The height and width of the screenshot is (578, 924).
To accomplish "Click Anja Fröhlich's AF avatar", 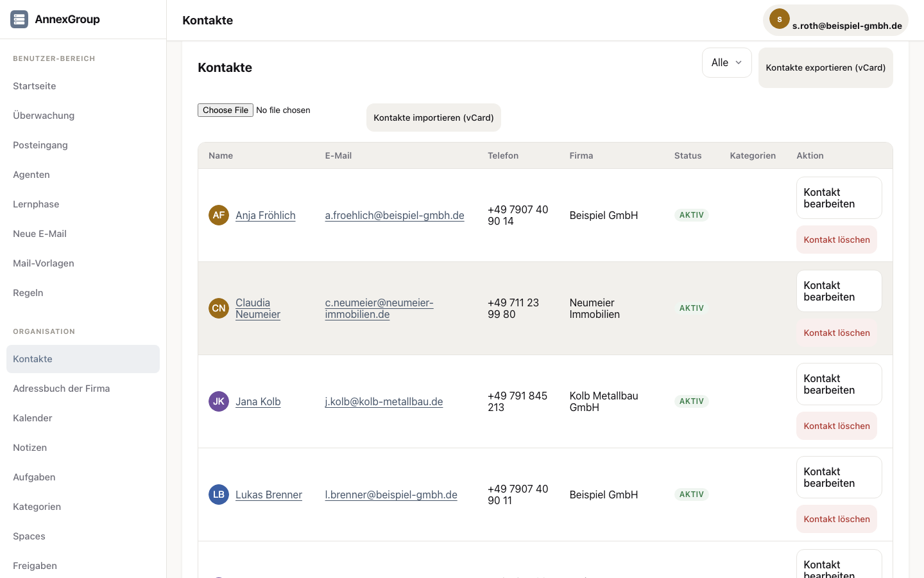I will click(219, 215).
